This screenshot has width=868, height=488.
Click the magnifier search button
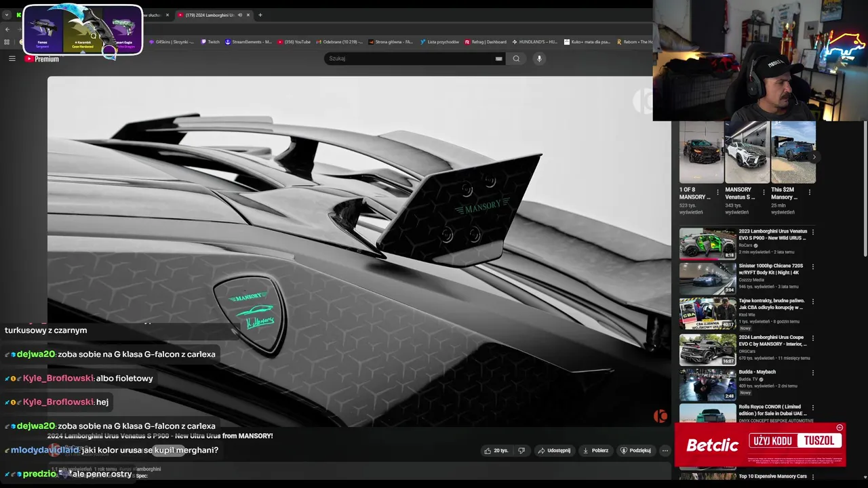(x=516, y=58)
